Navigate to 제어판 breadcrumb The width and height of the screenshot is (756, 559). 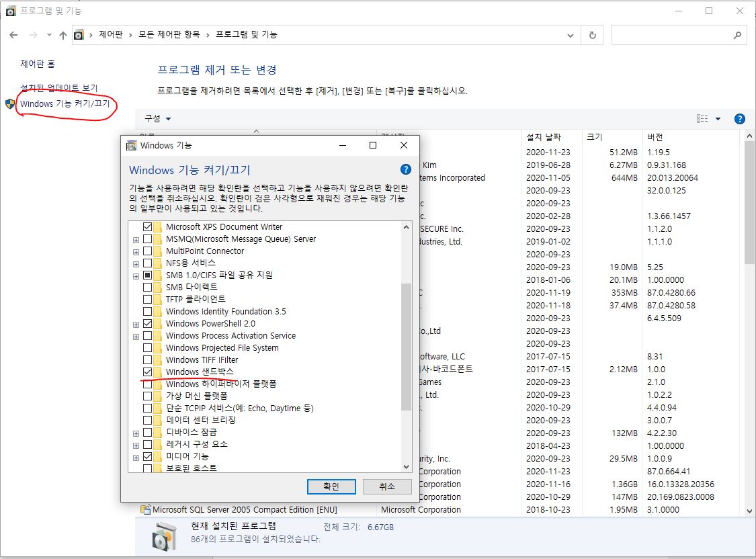click(111, 35)
